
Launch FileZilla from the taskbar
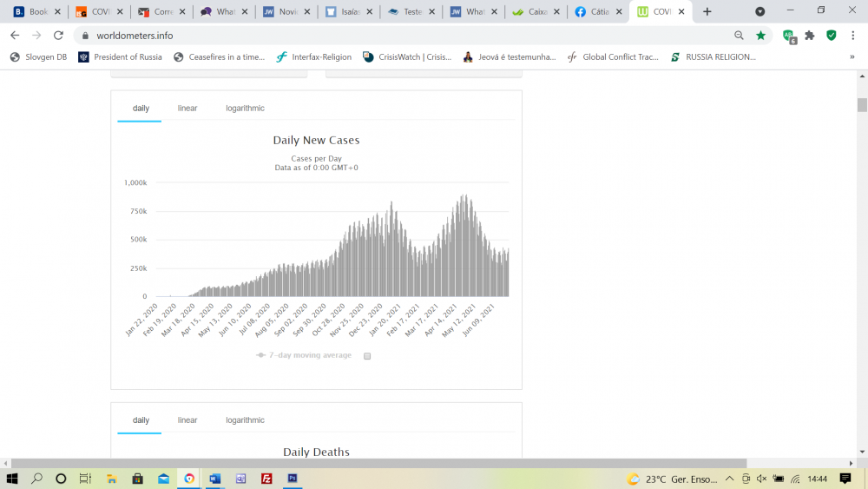coord(266,479)
